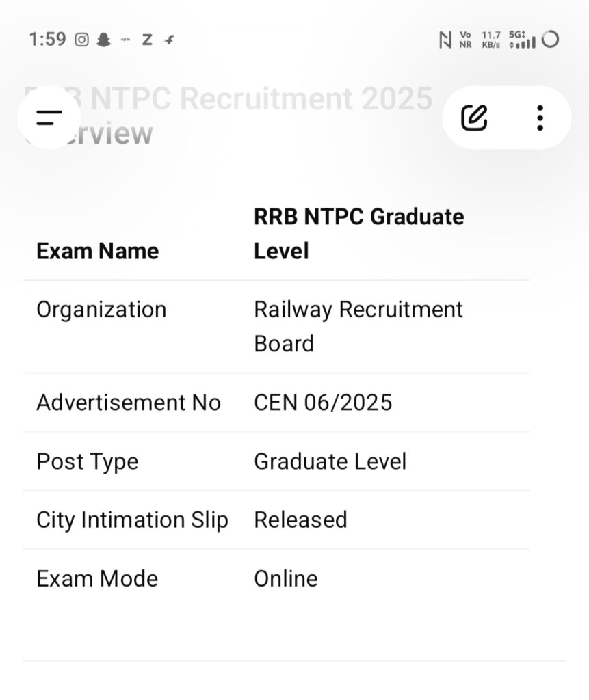Tap the Z notification icon in status bar
Image resolution: width=589 pixels, height=700 pixels.
pyautogui.click(x=146, y=40)
